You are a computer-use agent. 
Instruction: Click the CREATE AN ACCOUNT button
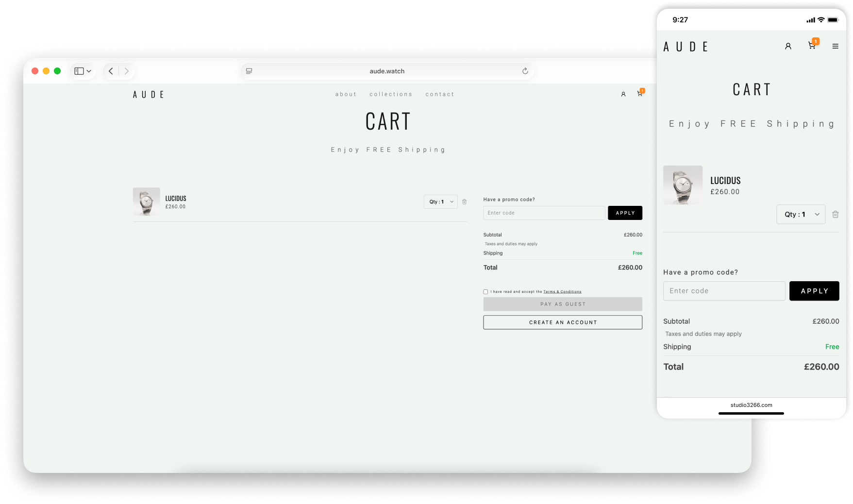click(562, 322)
